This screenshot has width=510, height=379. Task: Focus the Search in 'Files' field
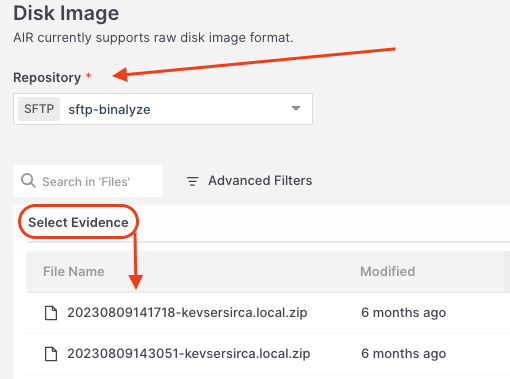pos(88,181)
